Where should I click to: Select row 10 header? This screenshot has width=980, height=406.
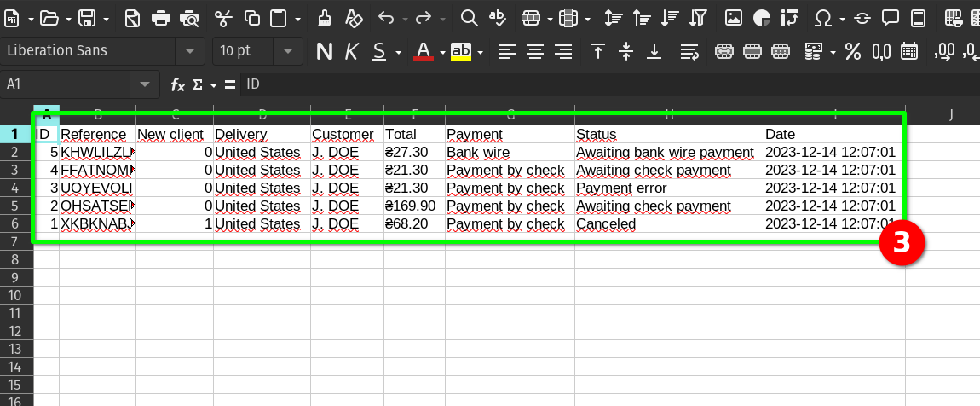tap(16, 295)
